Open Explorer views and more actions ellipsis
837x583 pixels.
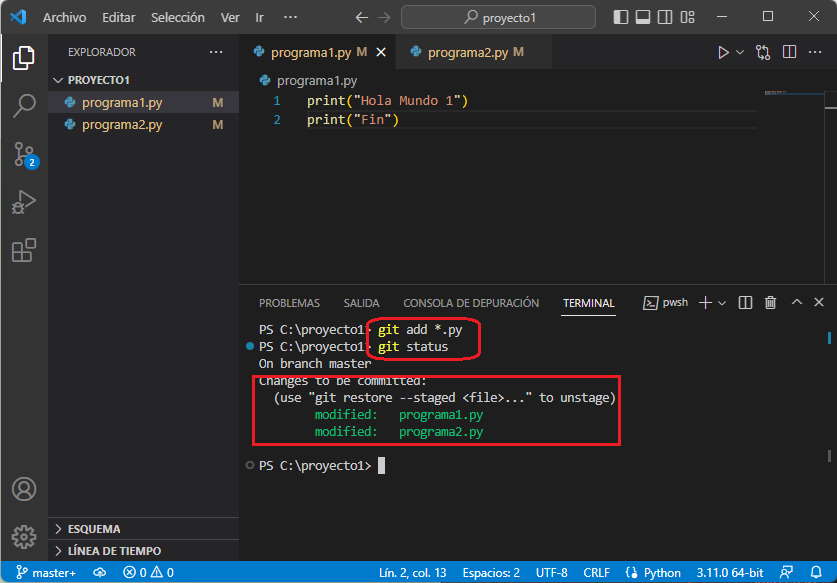216,52
